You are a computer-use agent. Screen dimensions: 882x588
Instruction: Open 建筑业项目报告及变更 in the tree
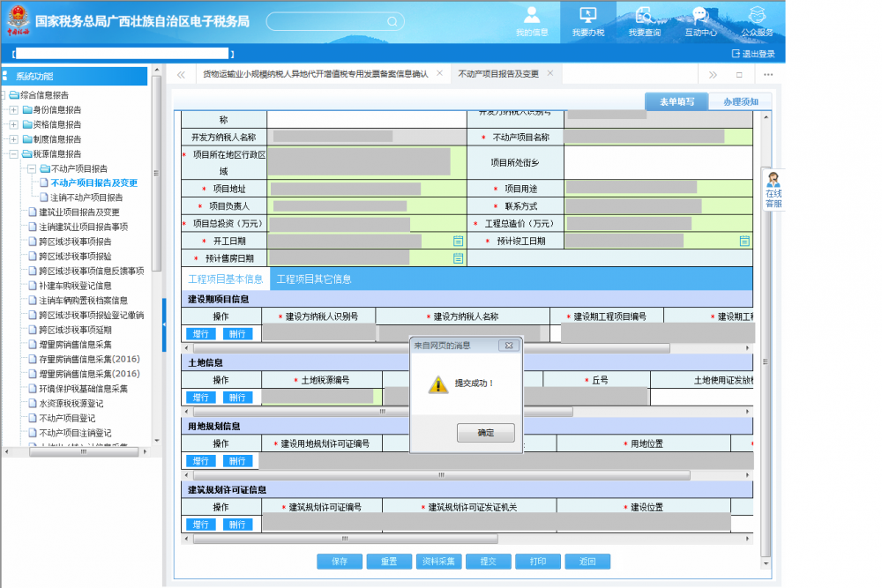(78, 212)
